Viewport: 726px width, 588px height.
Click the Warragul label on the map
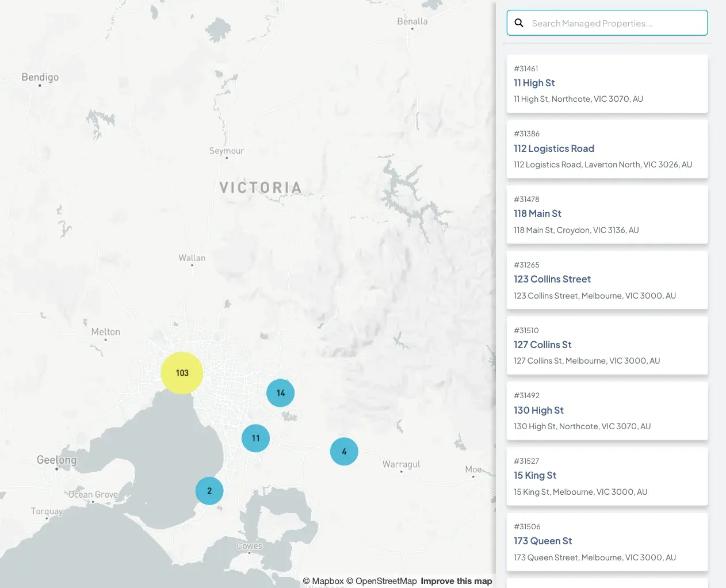click(x=401, y=464)
